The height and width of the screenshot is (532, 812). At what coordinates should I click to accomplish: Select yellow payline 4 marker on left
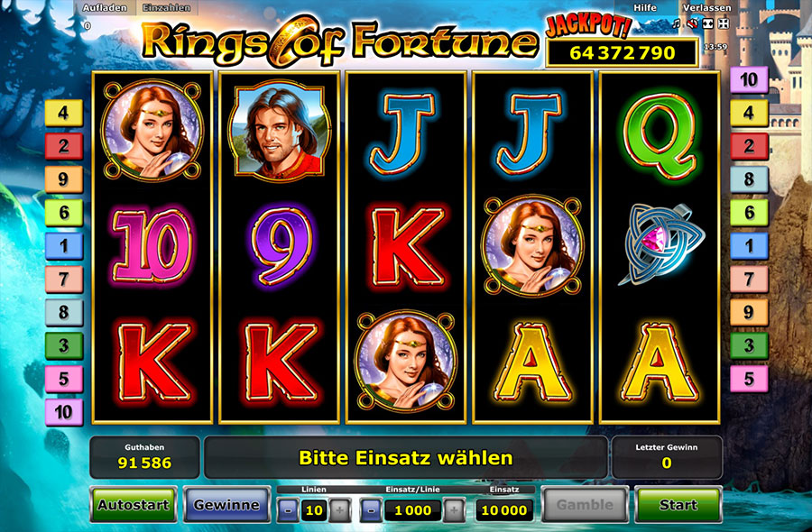[x=64, y=113]
